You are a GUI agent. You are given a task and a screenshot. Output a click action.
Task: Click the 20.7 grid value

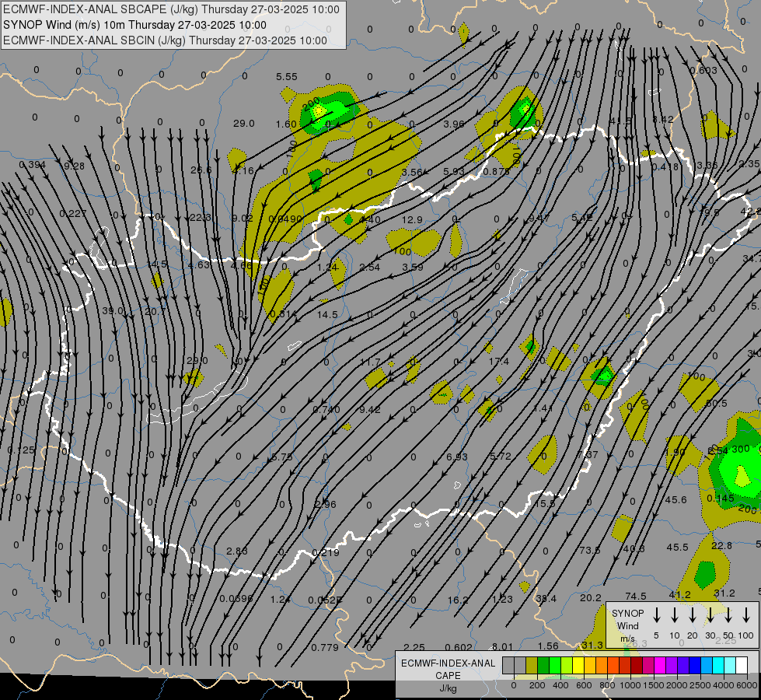click(x=155, y=311)
